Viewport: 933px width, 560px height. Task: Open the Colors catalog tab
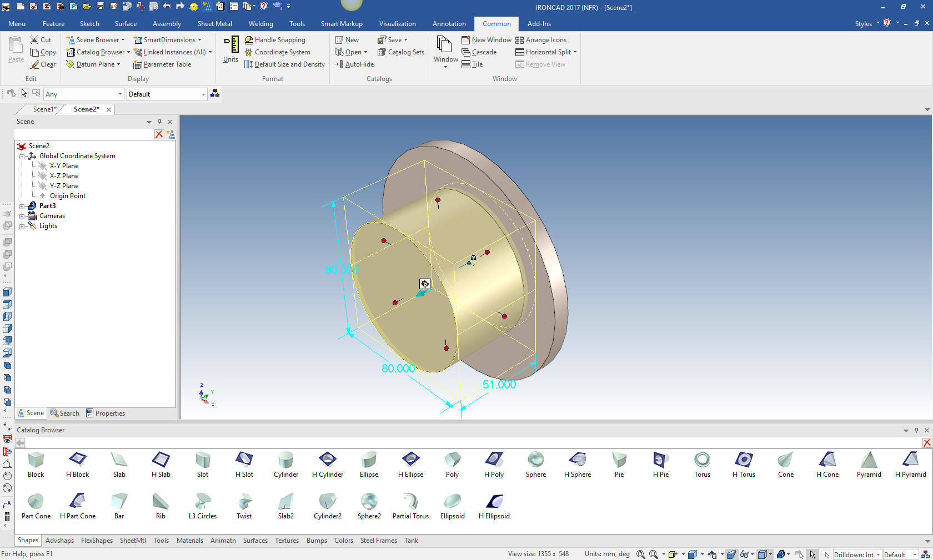(x=343, y=541)
